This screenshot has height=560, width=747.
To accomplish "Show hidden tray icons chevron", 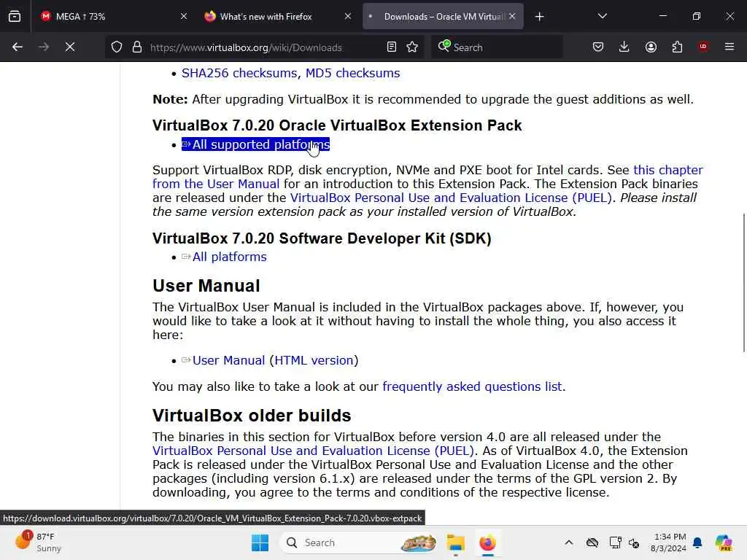I will click(x=569, y=542).
